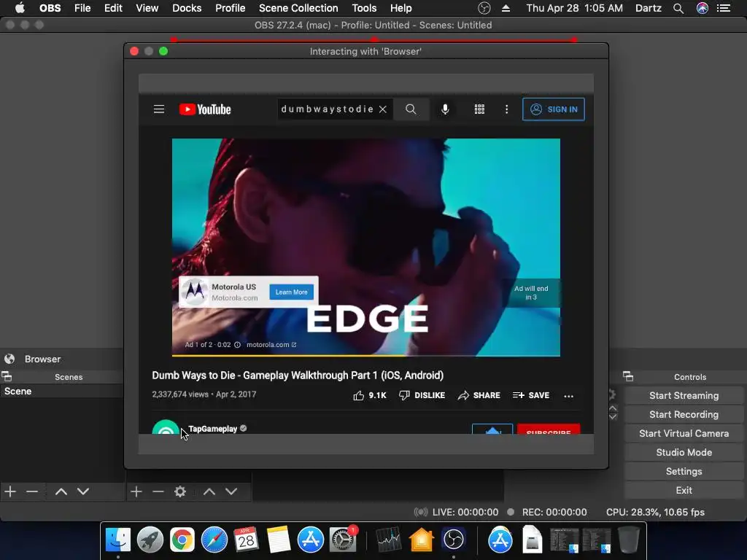
Task: Open the Edit menu
Action: click(113, 8)
